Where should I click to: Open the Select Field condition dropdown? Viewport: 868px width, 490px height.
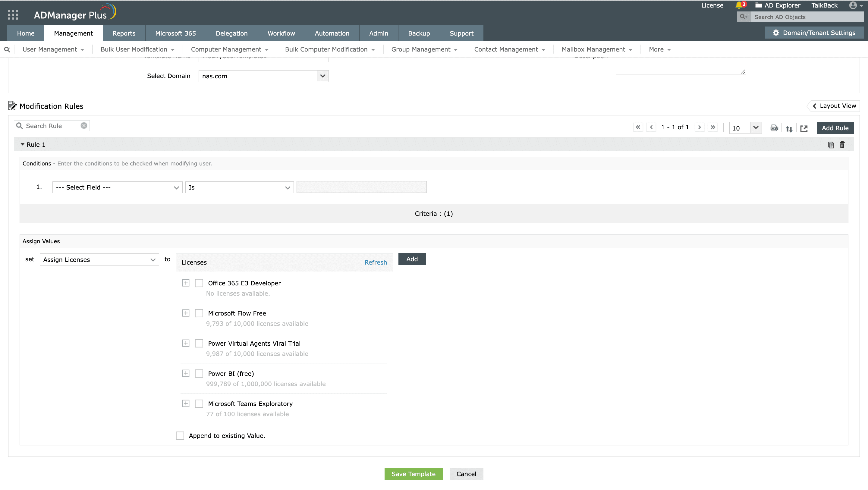117,187
